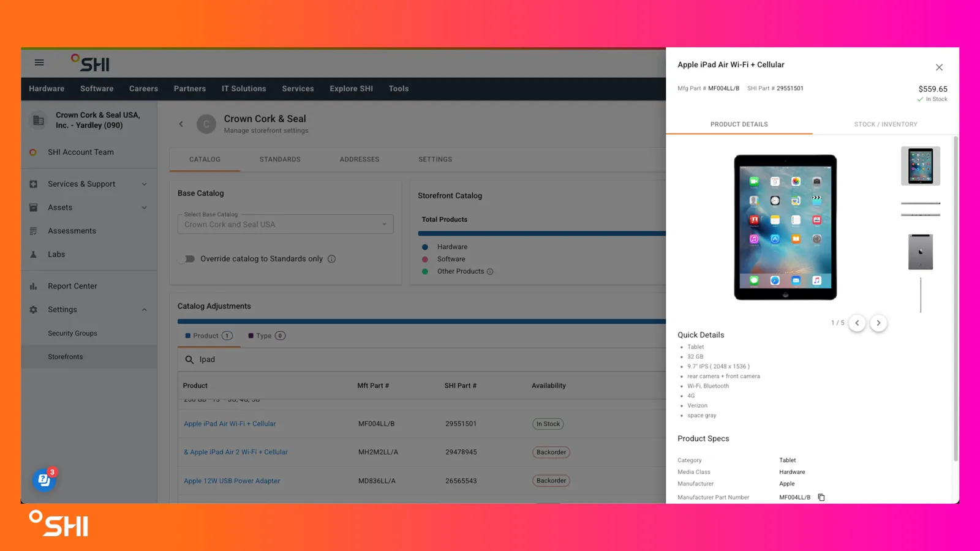Open the Apple iPad Air 2 Wi-Fi + Cellular link
Viewport: 980px width, 551px height.
tap(236, 452)
